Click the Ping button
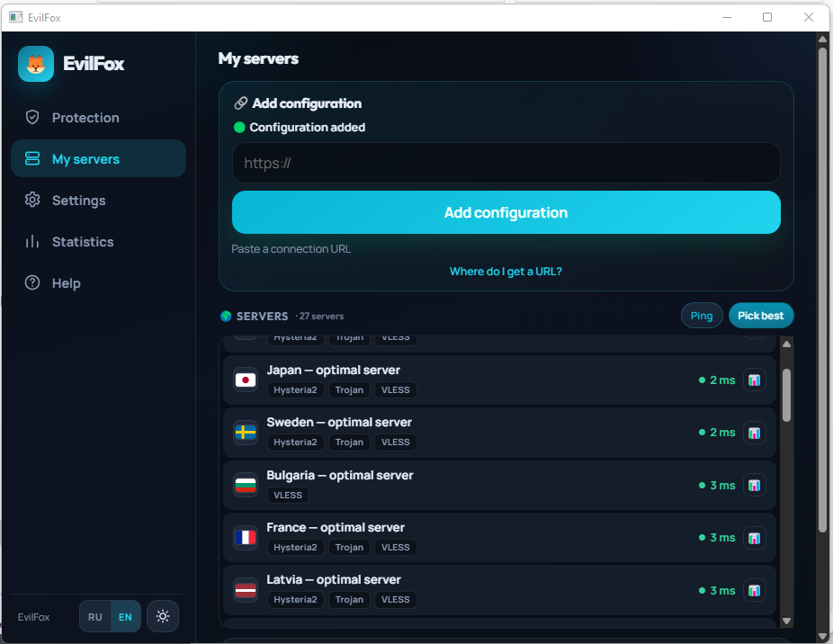Screen dimensions: 833x644 [x=702, y=316]
